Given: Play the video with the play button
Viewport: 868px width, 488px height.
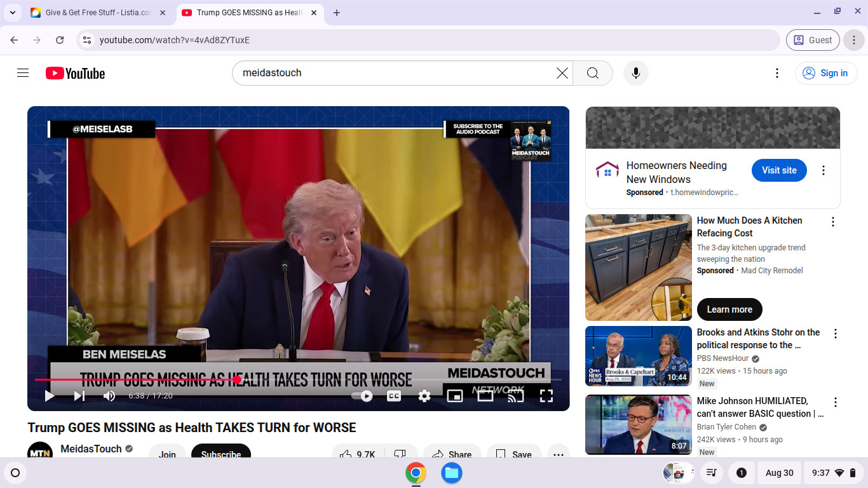Looking at the screenshot, I should point(50,396).
